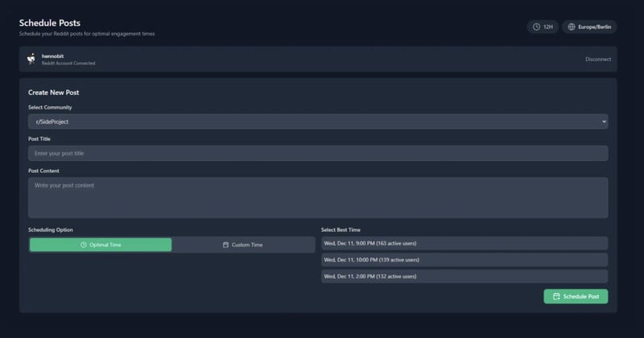Open the Select Community dropdown
The image size is (644, 338).
click(317, 122)
